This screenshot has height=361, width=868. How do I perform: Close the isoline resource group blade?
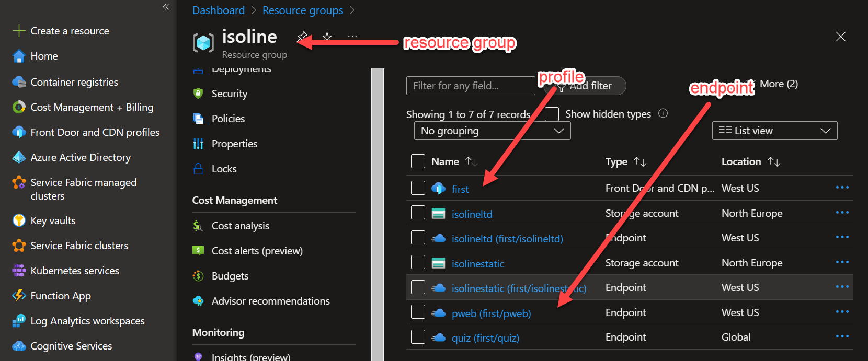(x=840, y=37)
